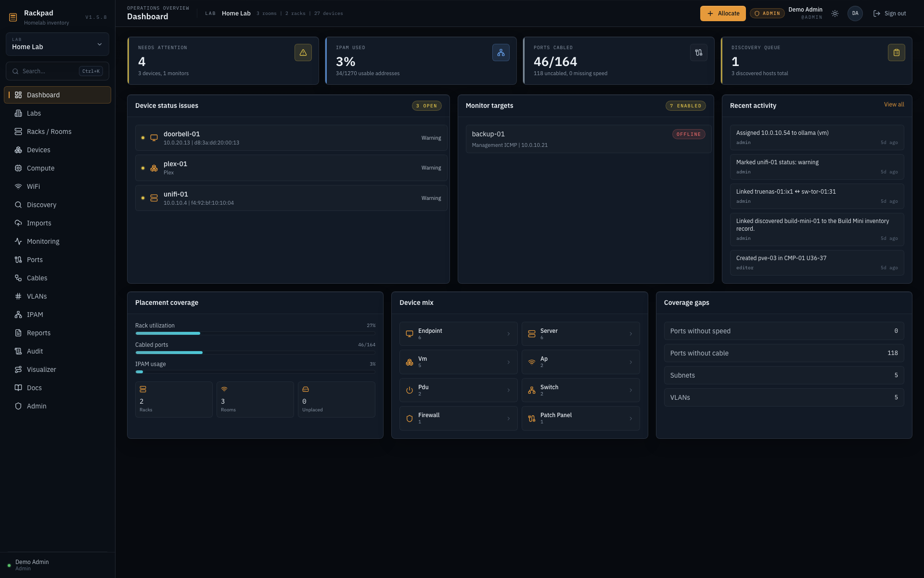Open the backup-01 offline monitor target
Screen dimensions: 924x578
click(588, 139)
